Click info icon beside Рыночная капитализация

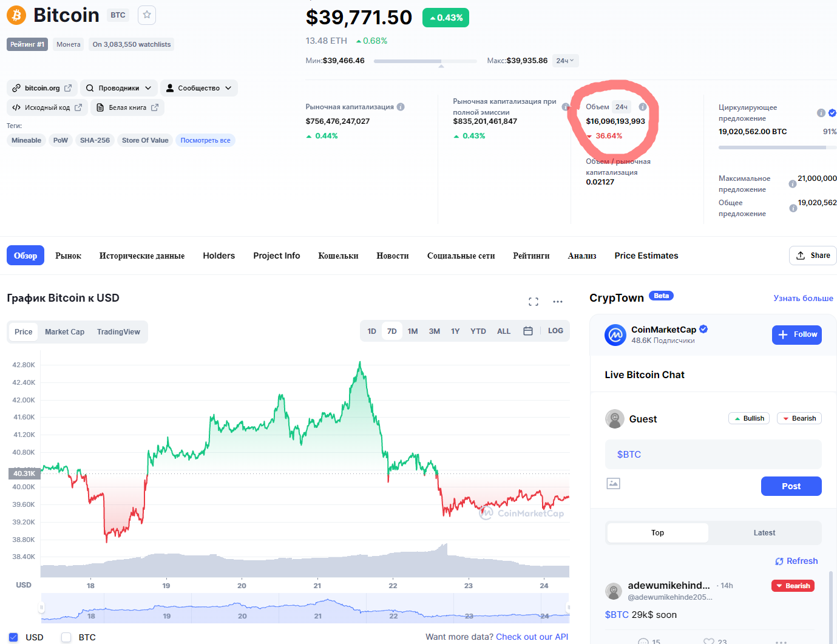401,107
